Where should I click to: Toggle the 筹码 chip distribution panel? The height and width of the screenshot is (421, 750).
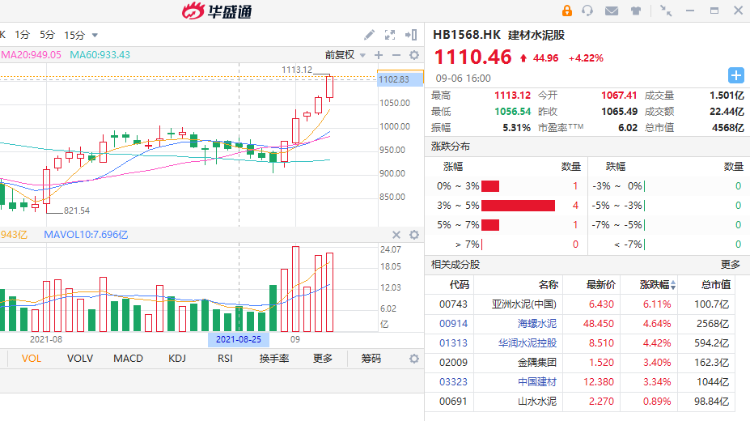[x=371, y=358]
